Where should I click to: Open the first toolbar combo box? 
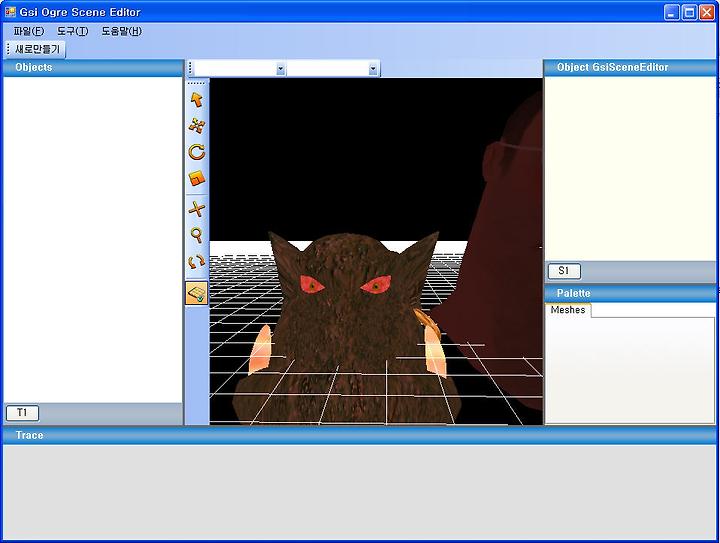tap(241, 69)
